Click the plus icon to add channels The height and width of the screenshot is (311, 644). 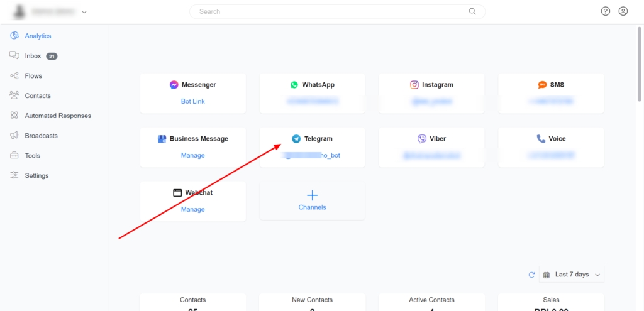(x=312, y=195)
